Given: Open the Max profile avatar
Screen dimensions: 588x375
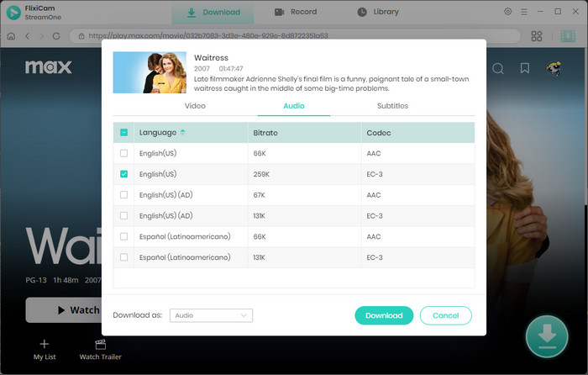Looking at the screenshot, I should [554, 68].
